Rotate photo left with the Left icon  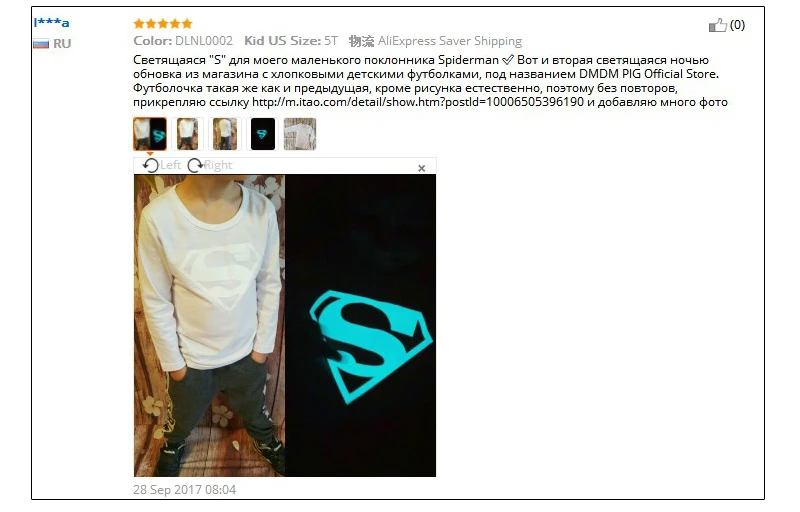click(x=151, y=165)
